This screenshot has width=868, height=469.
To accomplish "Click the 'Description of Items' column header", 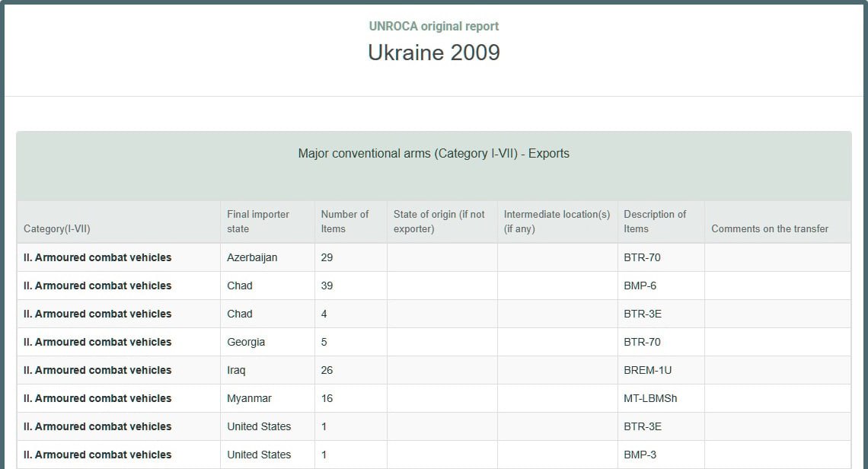I will coord(655,222).
